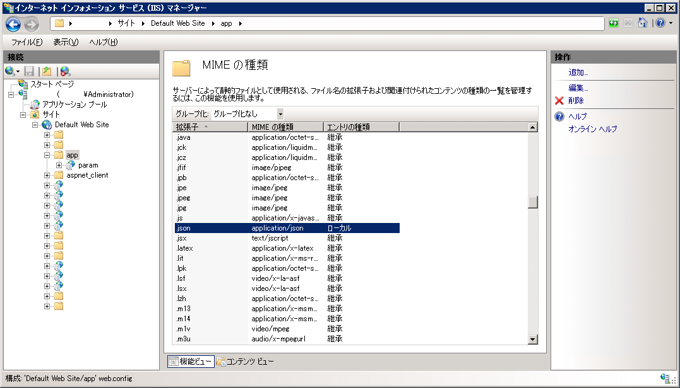Viewport: 680px width, 388px height.
Task: Select the server node icon next to ¥Administrator
Action: tap(23, 94)
